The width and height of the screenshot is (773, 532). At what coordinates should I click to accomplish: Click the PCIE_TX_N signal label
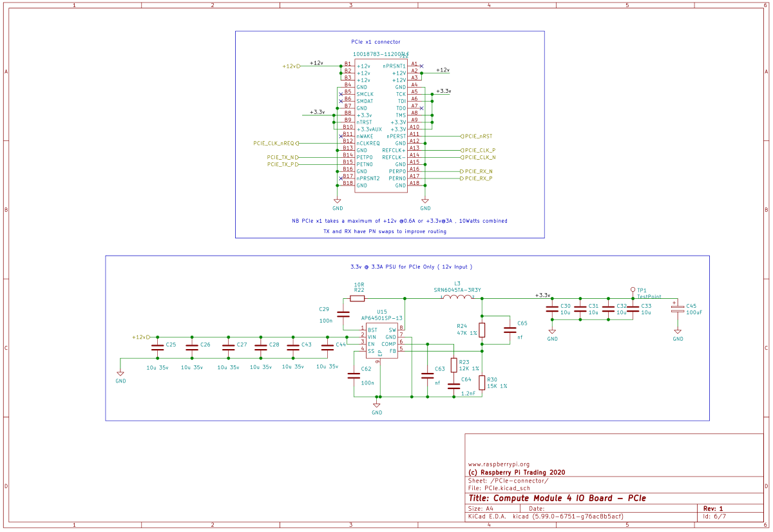tap(283, 157)
